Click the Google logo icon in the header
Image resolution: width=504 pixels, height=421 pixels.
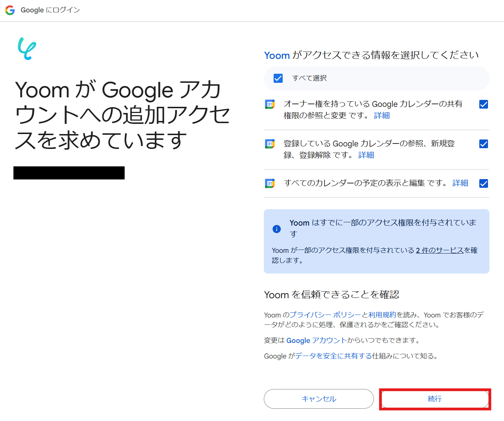tap(10, 10)
